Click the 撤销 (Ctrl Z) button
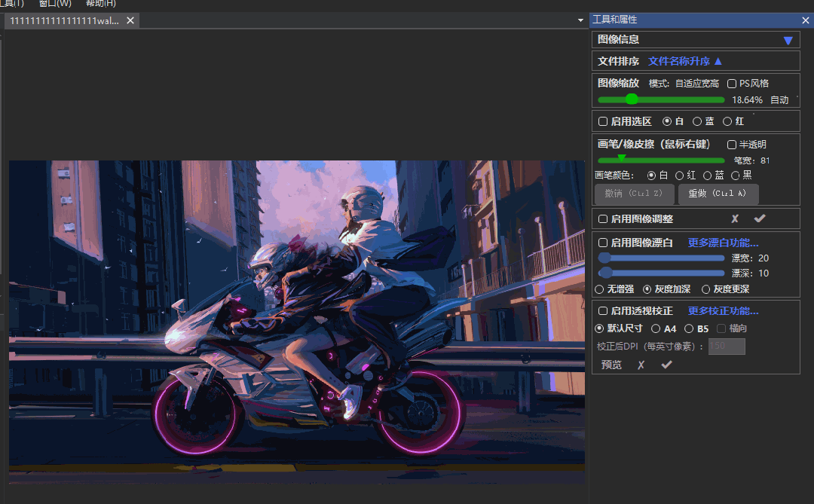 (635, 194)
